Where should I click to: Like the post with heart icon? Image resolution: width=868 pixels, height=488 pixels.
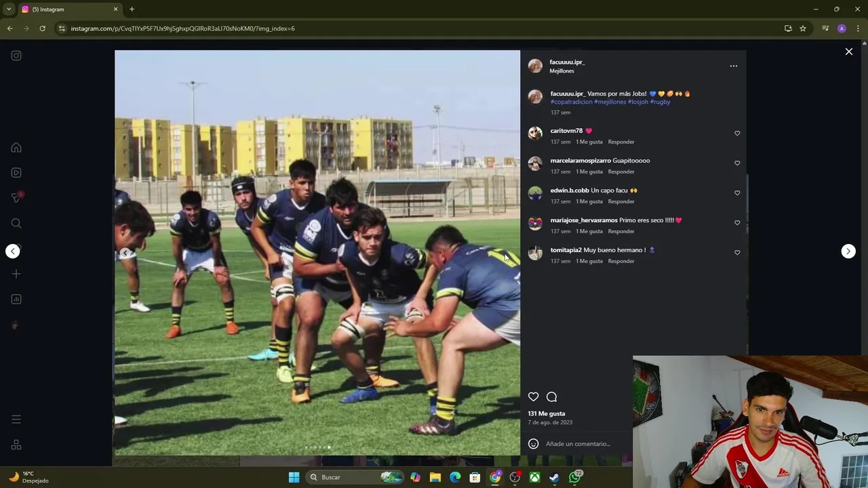(x=534, y=397)
